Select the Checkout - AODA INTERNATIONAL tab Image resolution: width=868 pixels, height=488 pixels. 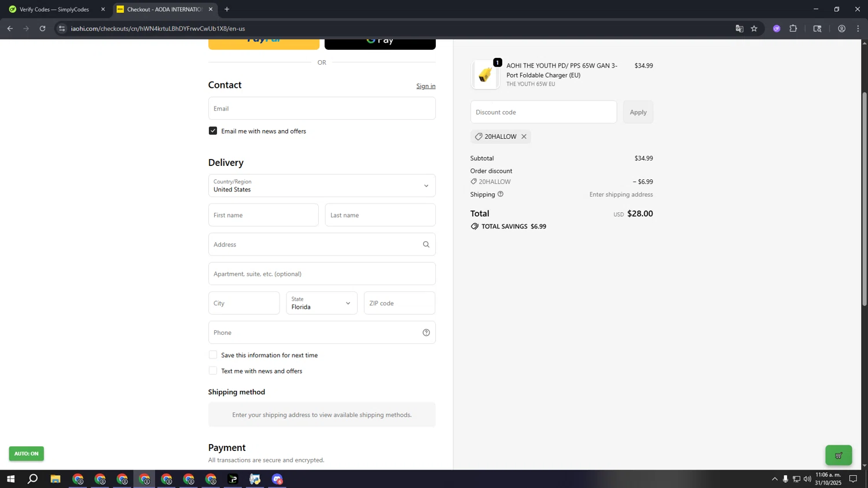tap(164, 9)
